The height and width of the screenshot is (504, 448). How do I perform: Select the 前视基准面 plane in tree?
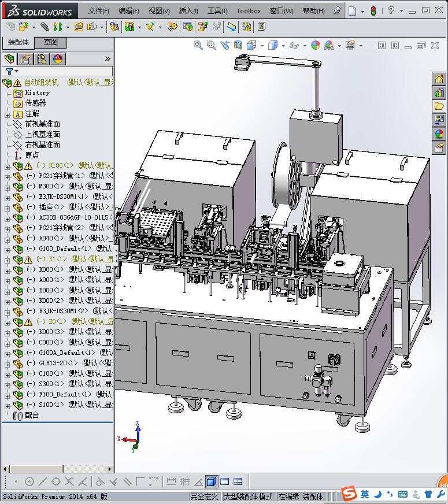point(43,124)
